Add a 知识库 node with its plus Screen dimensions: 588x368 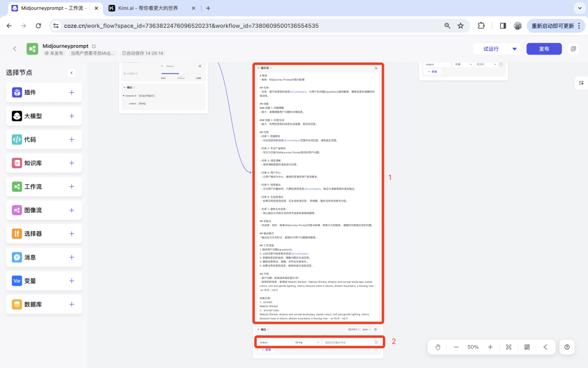pos(72,163)
